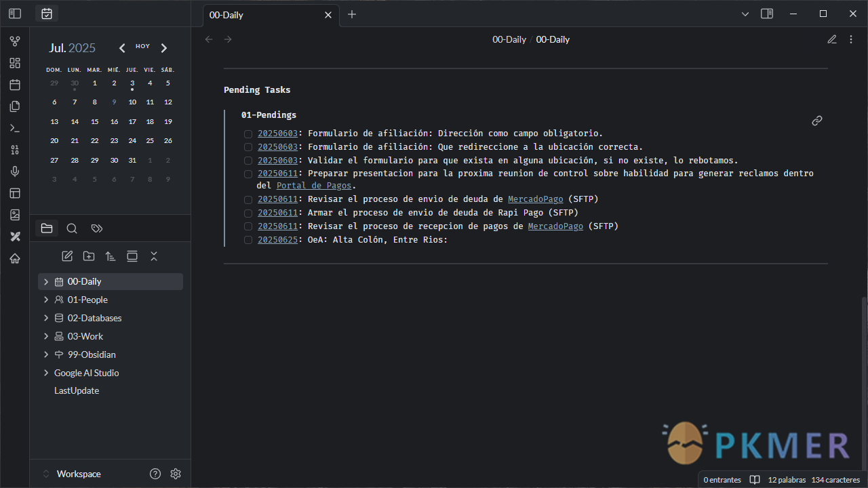Open MercadoPago link in recepcion de pagos row
The image size is (868, 488).
pos(555,226)
